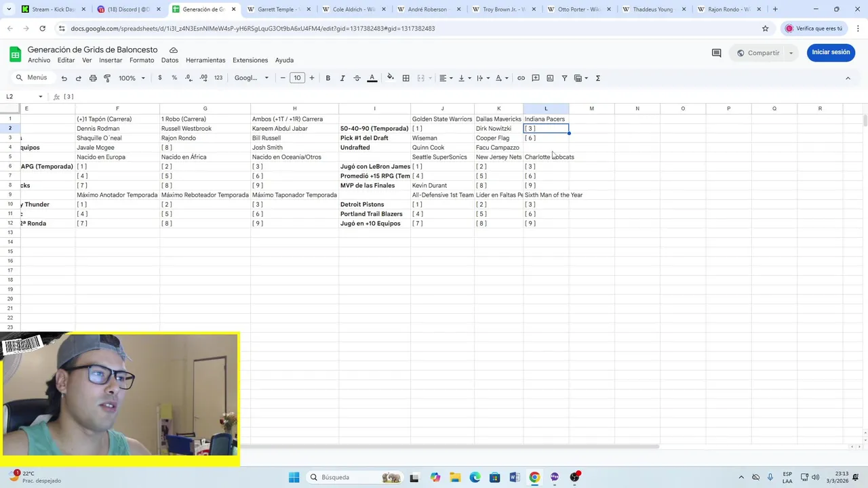Click the Functions sigma icon
Viewport: 868px width, 488px height.
pyautogui.click(x=597, y=78)
